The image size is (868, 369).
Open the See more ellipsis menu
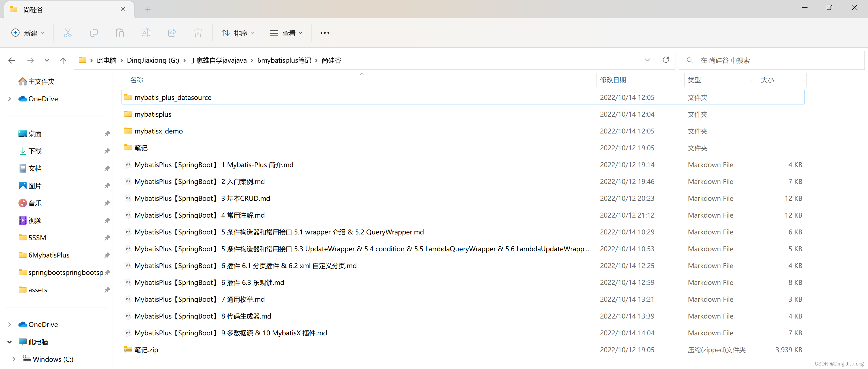point(324,33)
